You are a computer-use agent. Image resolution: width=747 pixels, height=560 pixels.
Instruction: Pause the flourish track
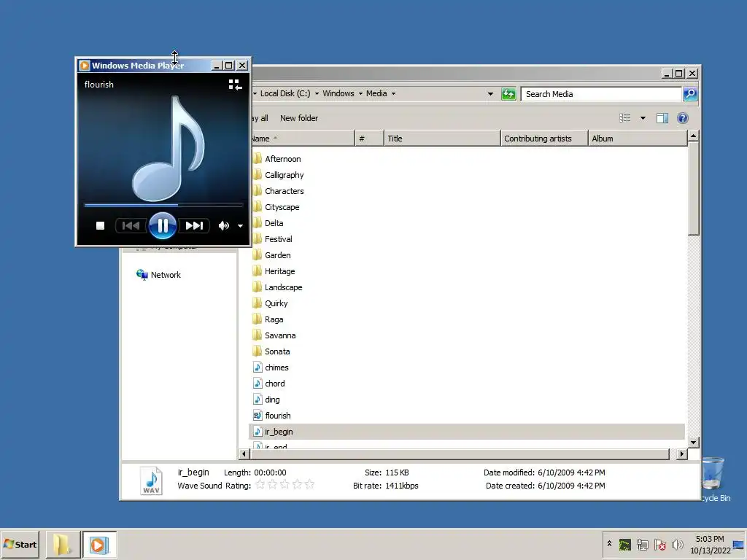[163, 226]
